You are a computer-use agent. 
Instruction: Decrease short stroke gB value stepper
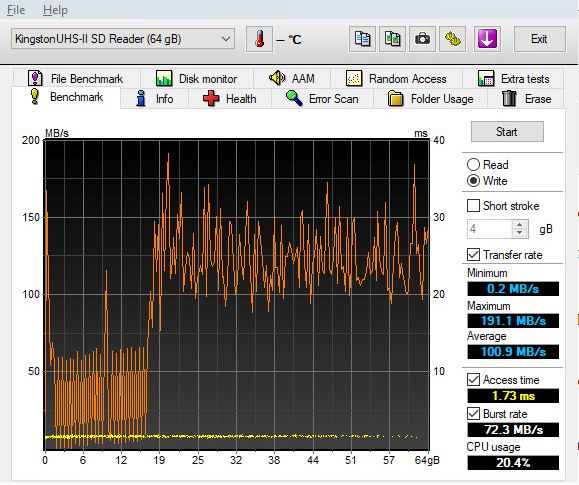click(520, 233)
